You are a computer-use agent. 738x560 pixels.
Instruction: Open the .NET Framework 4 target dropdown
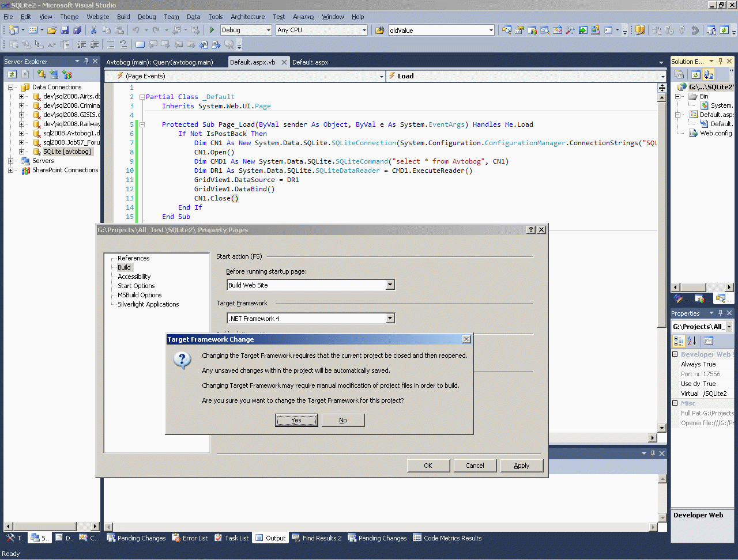390,319
